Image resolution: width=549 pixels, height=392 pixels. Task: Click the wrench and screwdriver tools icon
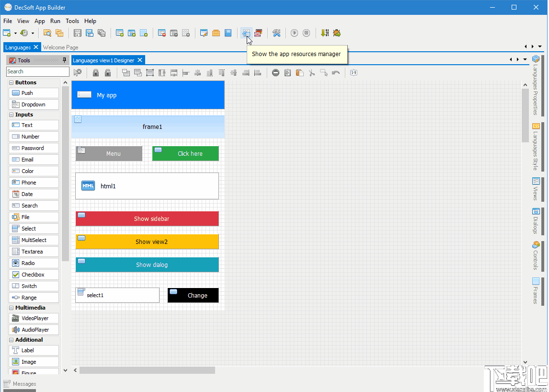coord(276,33)
